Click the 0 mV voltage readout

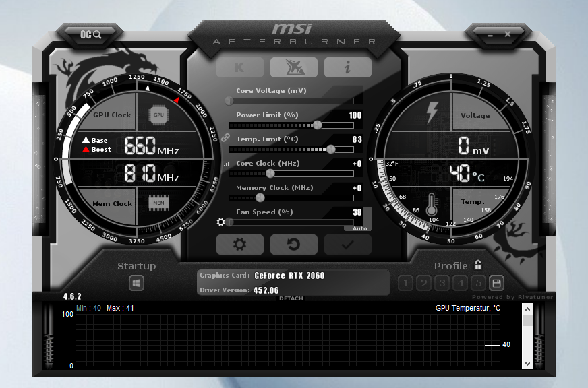[473, 145]
